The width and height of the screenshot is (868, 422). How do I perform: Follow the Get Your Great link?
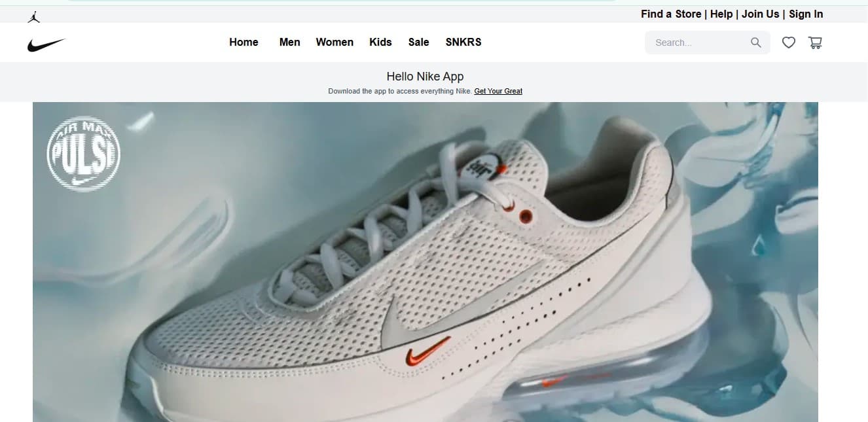point(498,92)
